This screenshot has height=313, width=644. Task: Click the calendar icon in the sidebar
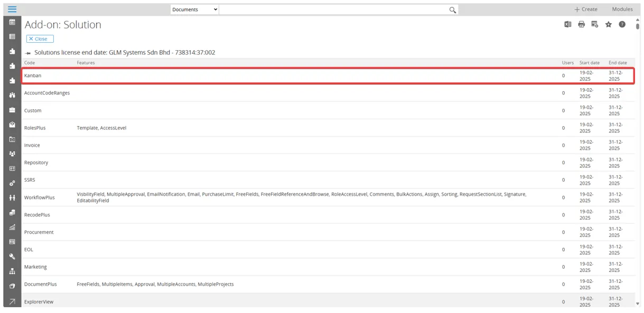click(x=12, y=22)
